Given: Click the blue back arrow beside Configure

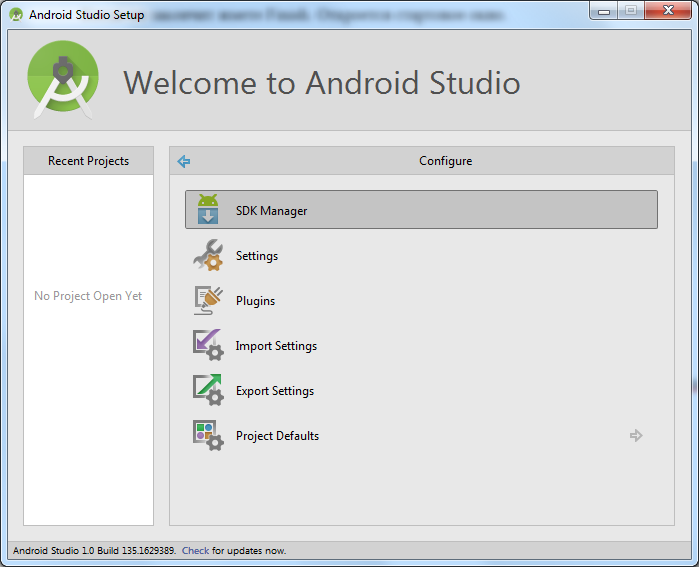Looking at the screenshot, I should 183,161.
